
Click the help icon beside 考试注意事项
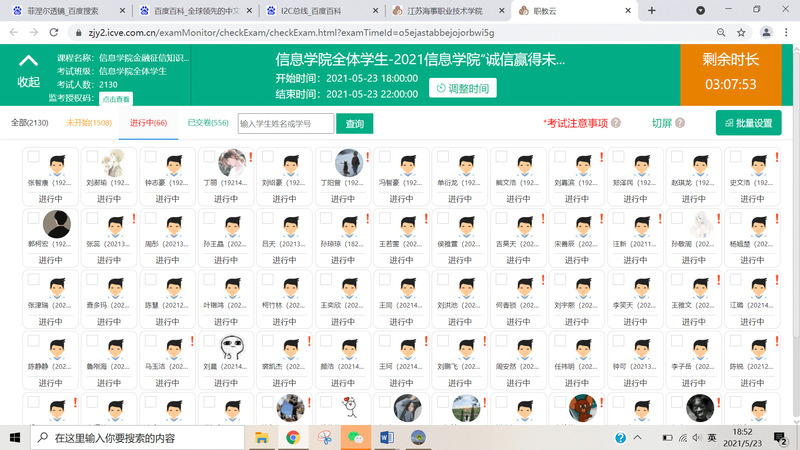pos(616,124)
